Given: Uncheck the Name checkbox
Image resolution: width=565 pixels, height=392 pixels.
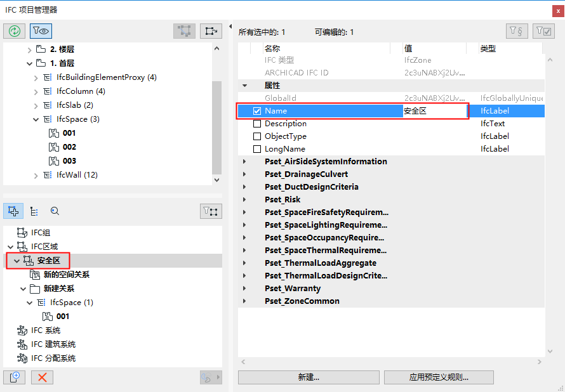Looking at the screenshot, I should (x=256, y=110).
